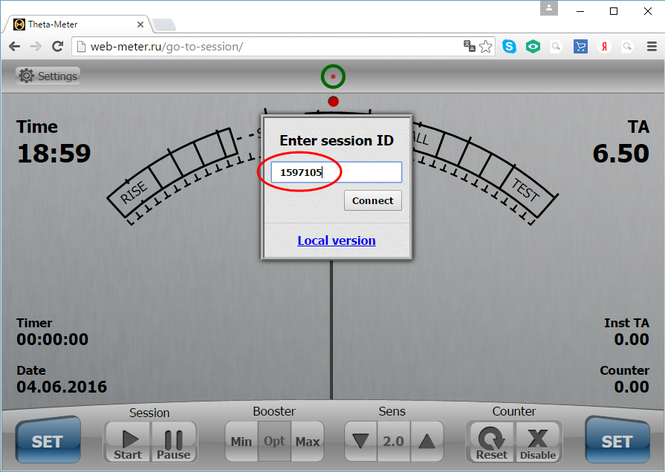Viewport: 665px width, 472px height.
Task: Open the Local version link
Action: coord(336,240)
